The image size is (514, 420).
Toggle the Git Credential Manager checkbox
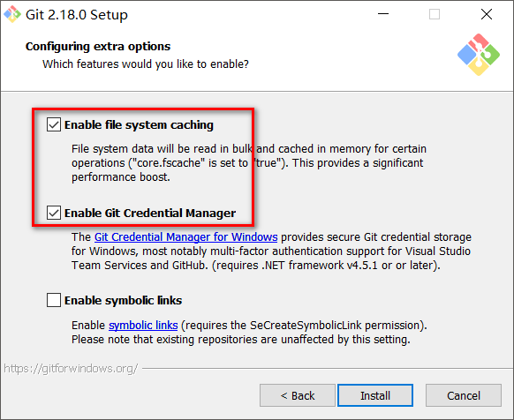[x=54, y=213]
